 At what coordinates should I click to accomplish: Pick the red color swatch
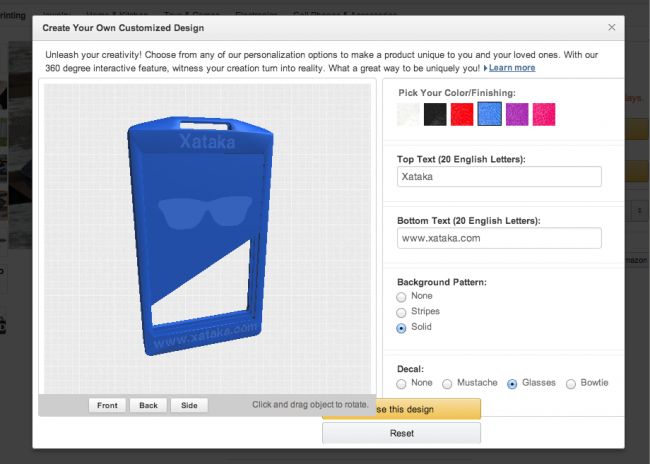[x=462, y=114]
